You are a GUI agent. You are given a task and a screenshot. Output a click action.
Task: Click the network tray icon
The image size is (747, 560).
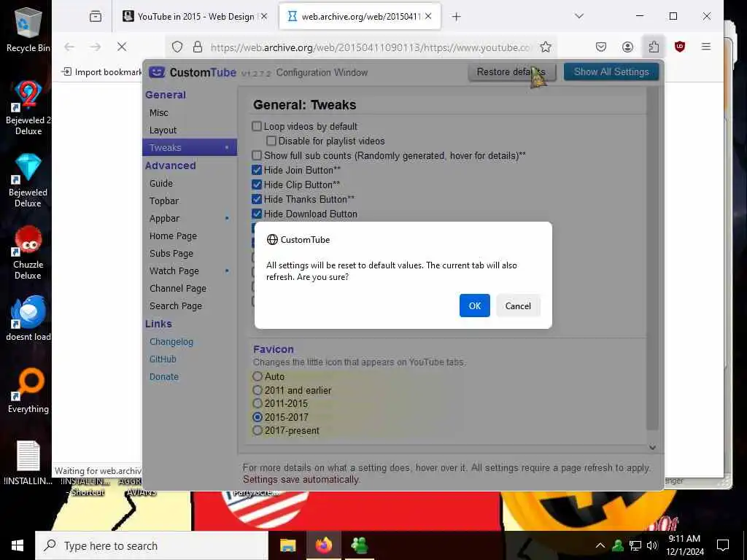pyautogui.click(x=635, y=545)
